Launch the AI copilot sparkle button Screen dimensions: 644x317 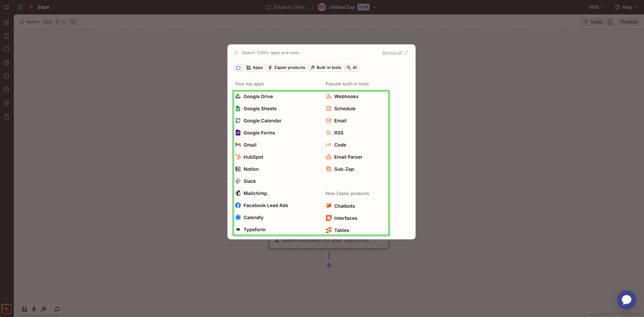tap(6, 309)
